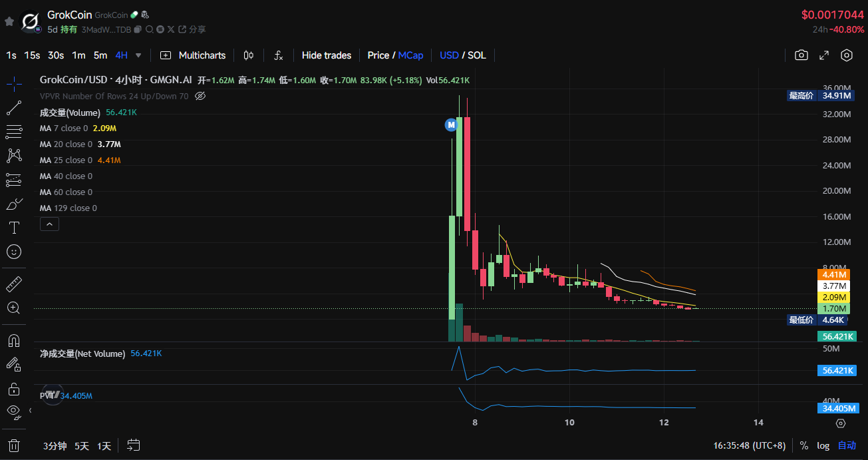Image resolution: width=868 pixels, height=460 pixels.
Task: Toggle log scale
Action: click(823, 445)
